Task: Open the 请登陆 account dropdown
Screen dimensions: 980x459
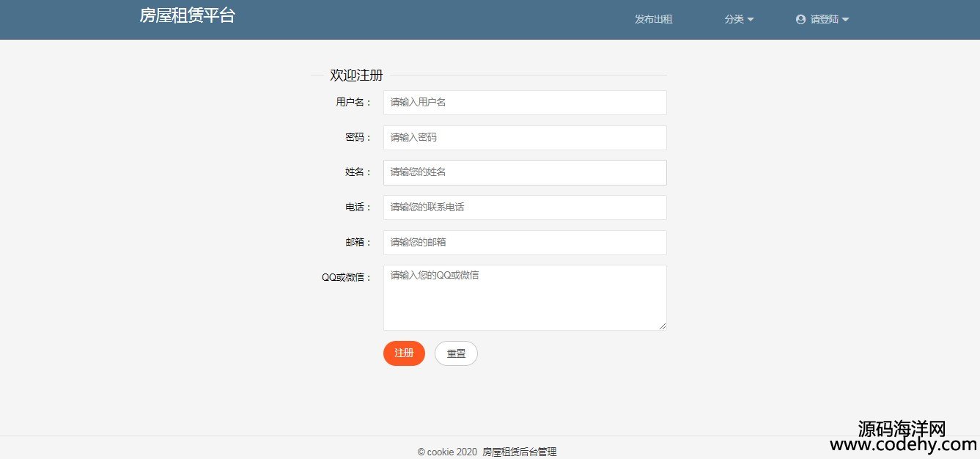Action: point(822,20)
